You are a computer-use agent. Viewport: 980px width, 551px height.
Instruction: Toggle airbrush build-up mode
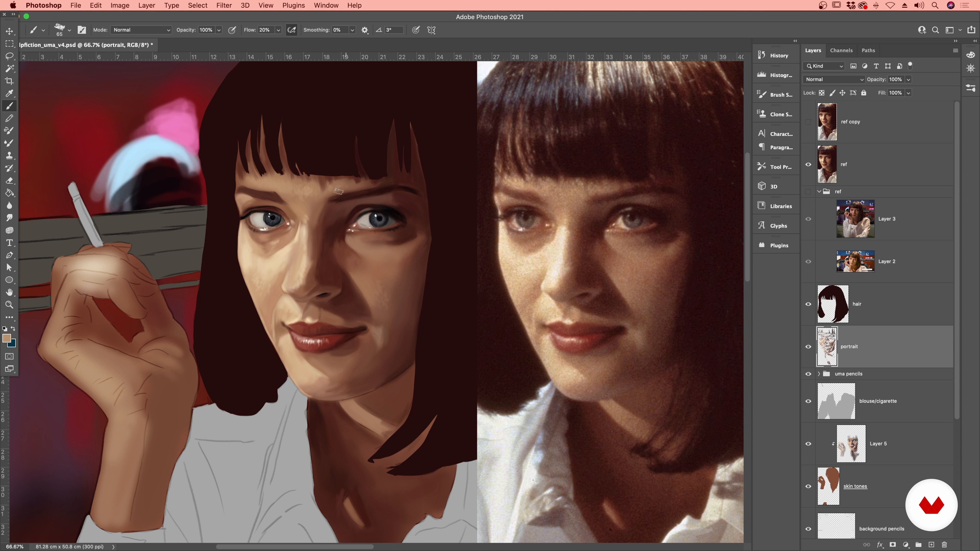click(292, 30)
